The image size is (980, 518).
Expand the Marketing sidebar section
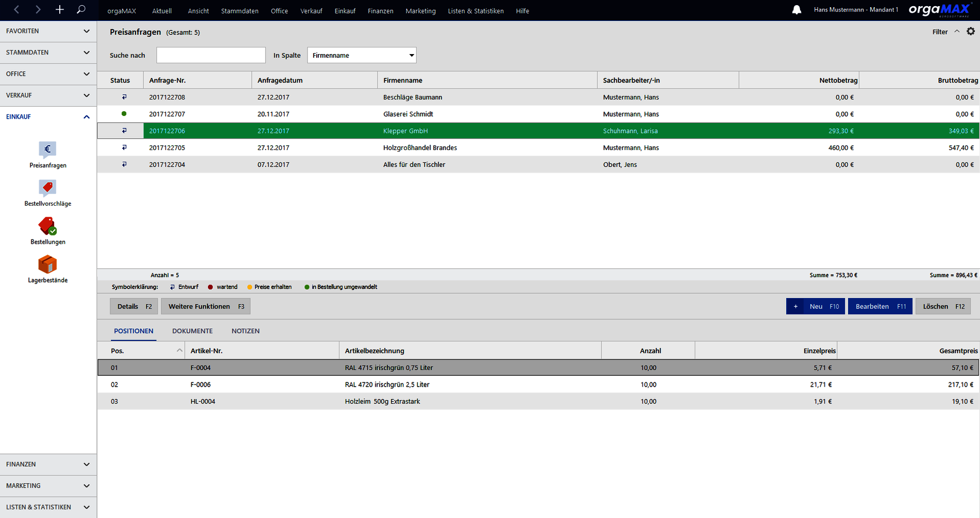click(x=48, y=486)
